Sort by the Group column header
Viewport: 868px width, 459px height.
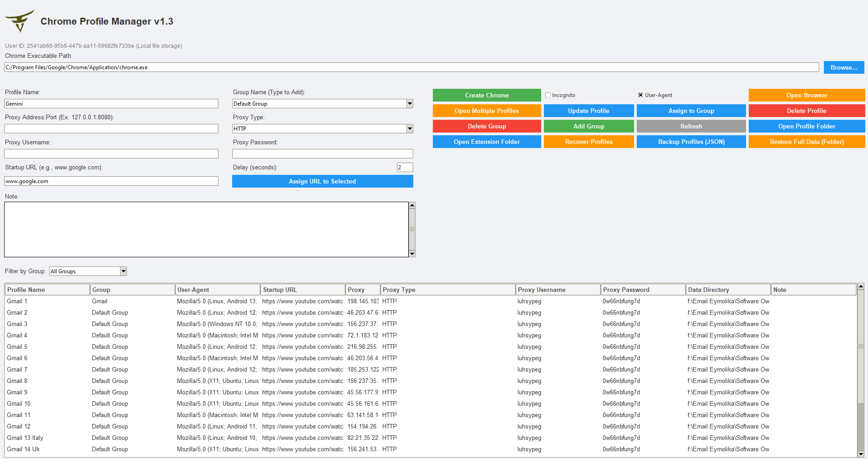(132, 290)
